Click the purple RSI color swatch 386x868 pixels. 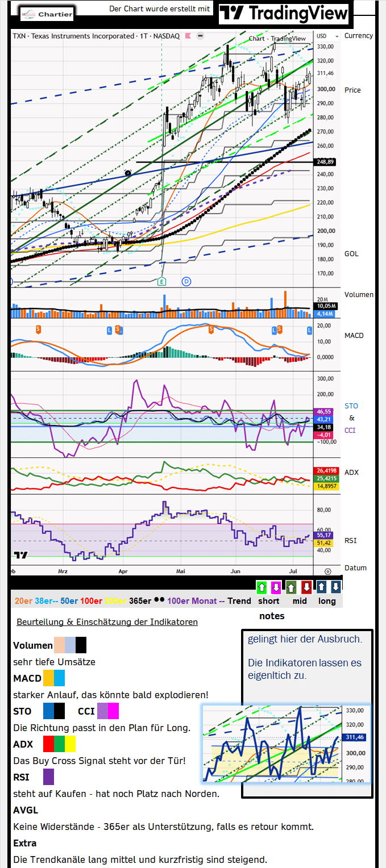tap(49, 777)
